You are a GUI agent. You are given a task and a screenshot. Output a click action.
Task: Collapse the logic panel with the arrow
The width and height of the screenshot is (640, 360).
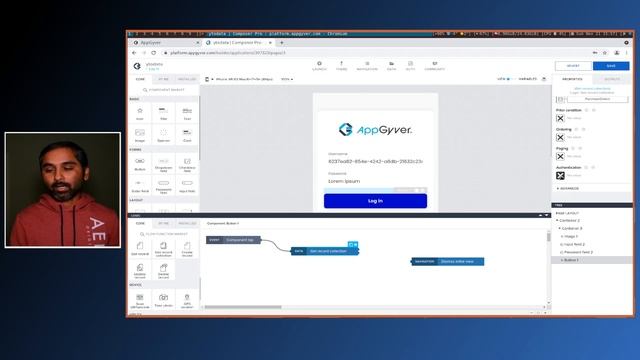547,215
